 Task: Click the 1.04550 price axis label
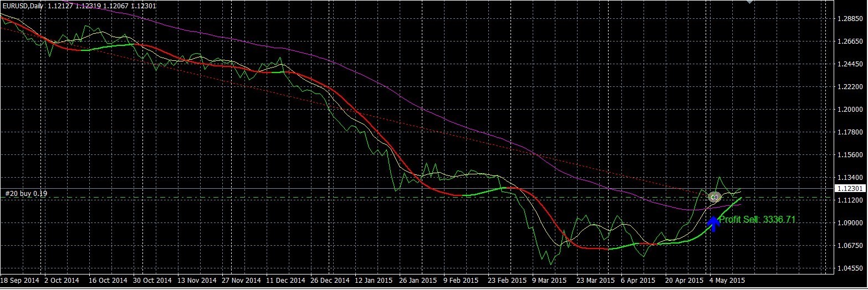tap(849, 268)
